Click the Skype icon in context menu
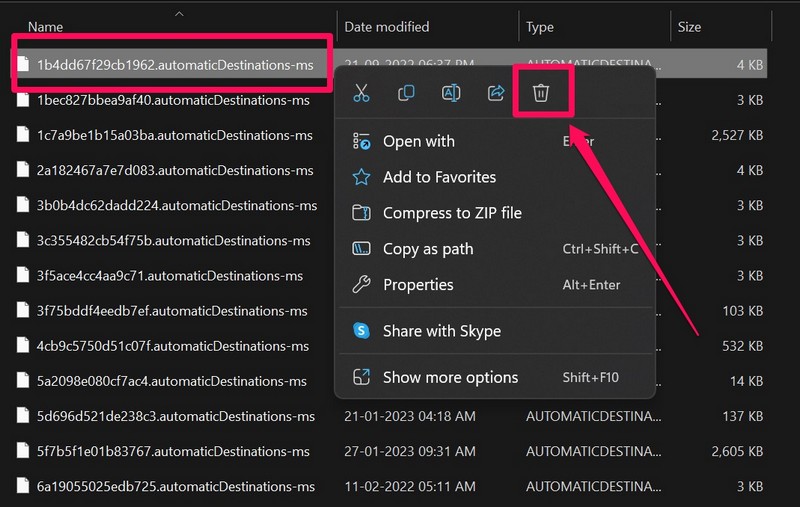The height and width of the screenshot is (507, 800). click(362, 331)
